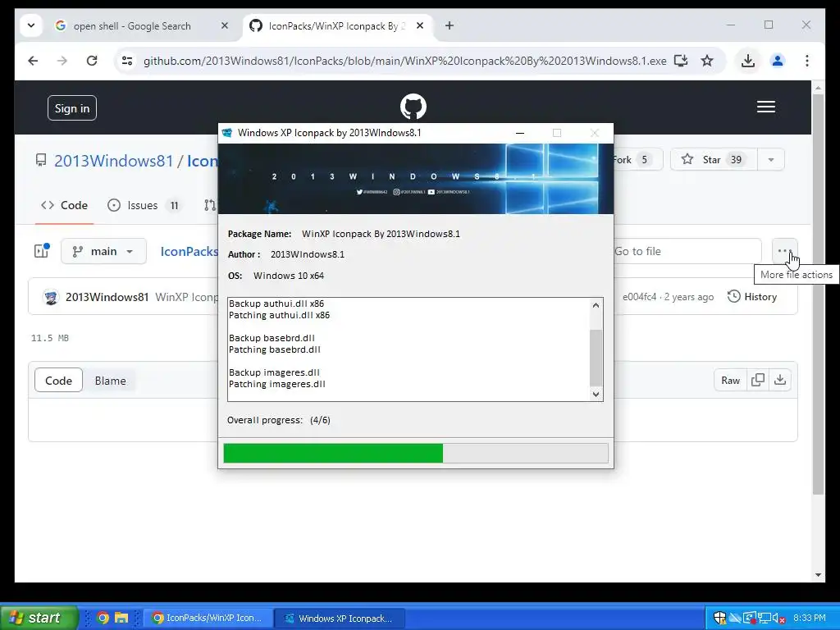Launch Chrome from quick launch
The height and width of the screenshot is (630, 840).
pos(103,618)
